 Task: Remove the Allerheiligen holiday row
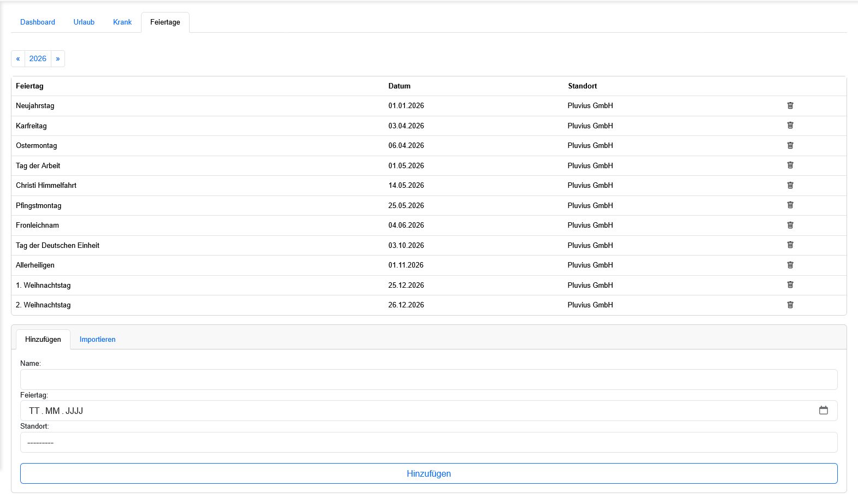pyautogui.click(x=790, y=265)
